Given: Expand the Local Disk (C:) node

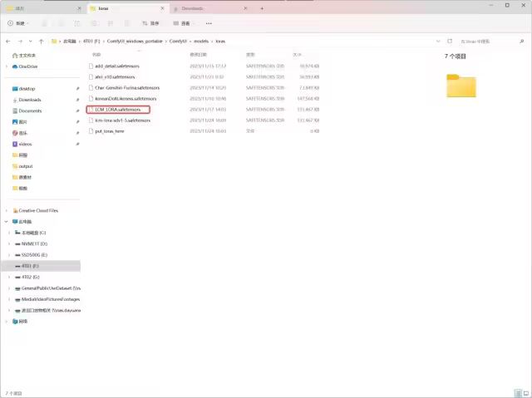Looking at the screenshot, I should tap(9, 233).
